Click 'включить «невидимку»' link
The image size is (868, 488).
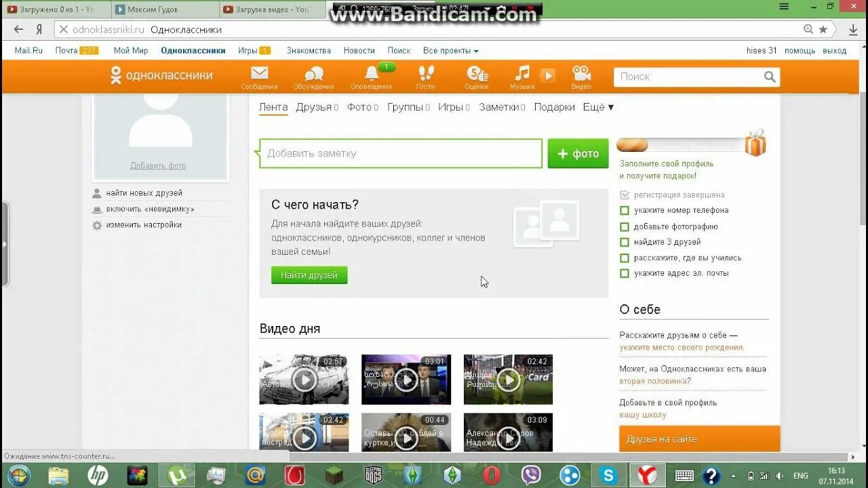pyautogui.click(x=150, y=209)
